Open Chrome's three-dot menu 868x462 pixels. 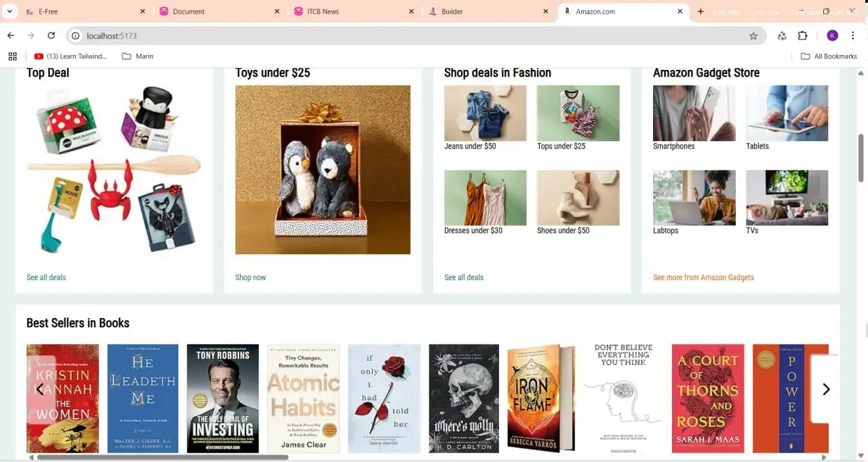853,36
